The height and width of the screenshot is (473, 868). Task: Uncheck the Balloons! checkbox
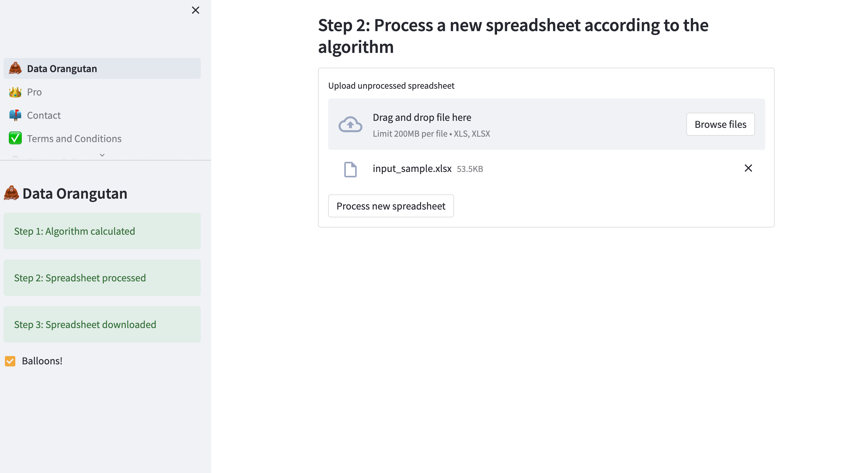coord(10,361)
